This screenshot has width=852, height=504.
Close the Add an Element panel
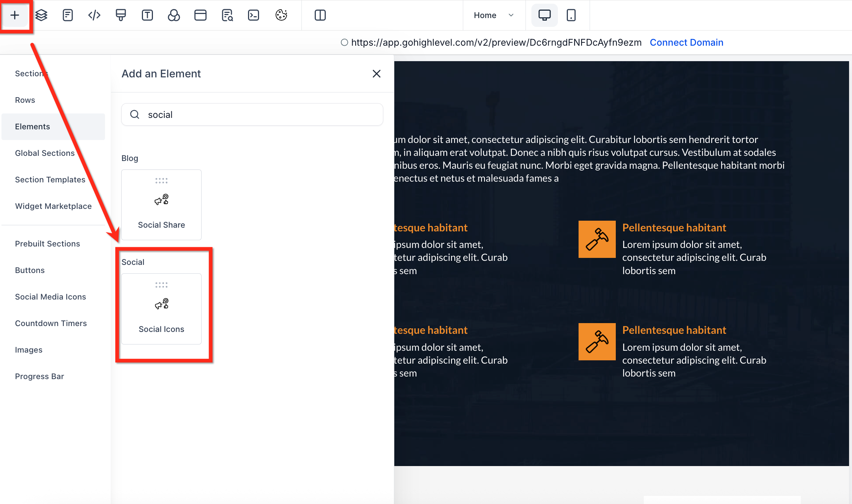376,74
